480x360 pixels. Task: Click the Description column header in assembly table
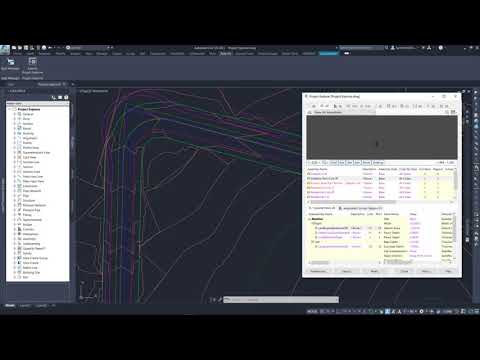coord(369,169)
